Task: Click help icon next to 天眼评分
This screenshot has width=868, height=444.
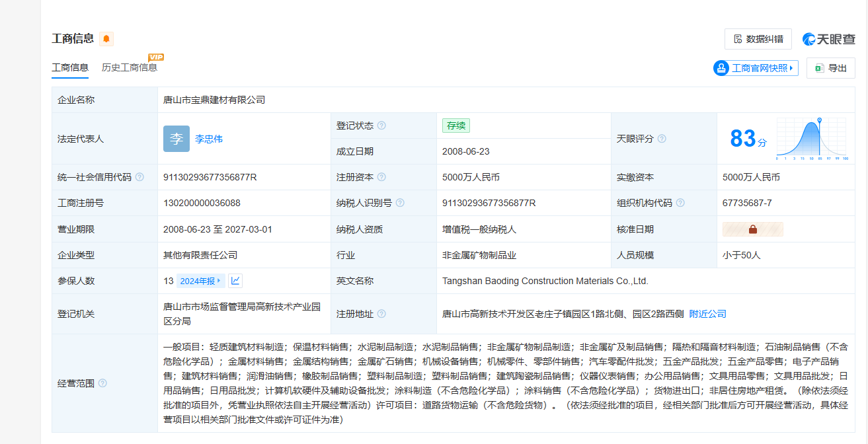Action: coord(662,139)
